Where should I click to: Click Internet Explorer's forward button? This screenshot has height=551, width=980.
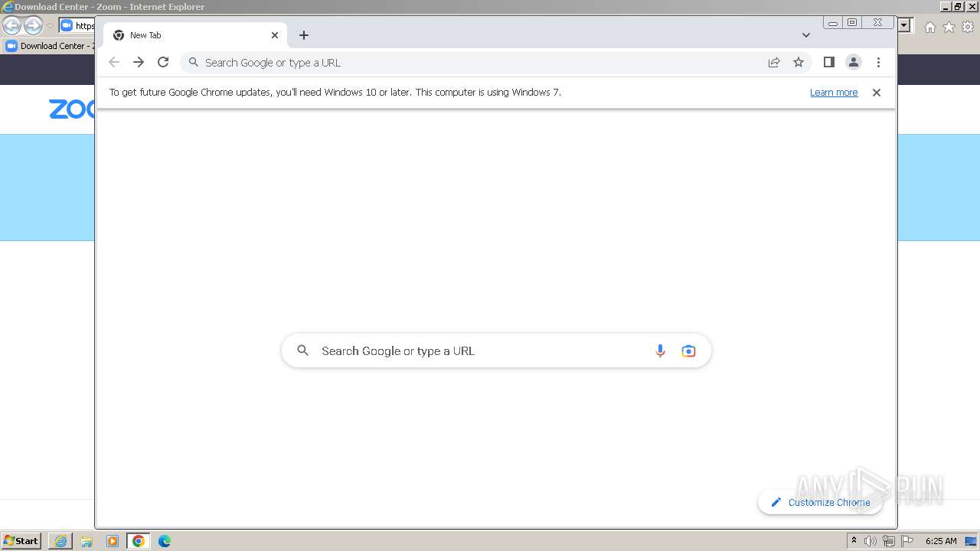(x=33, y=26)
